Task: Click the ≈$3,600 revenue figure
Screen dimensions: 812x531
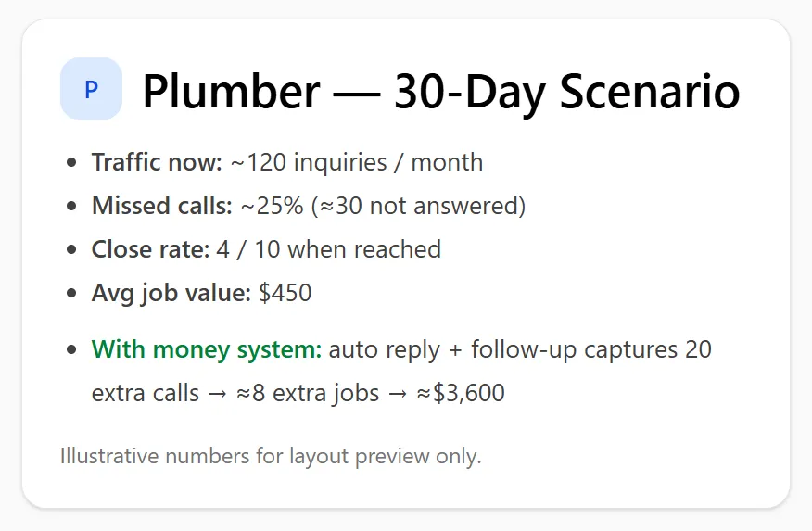Action: click(461, 393)
